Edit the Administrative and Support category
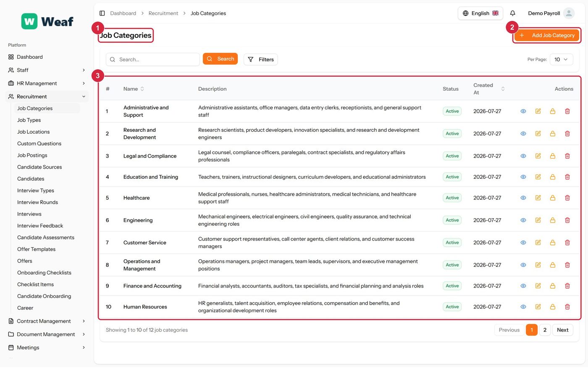Viewport: 588px width, 368px height. point(538,111)
